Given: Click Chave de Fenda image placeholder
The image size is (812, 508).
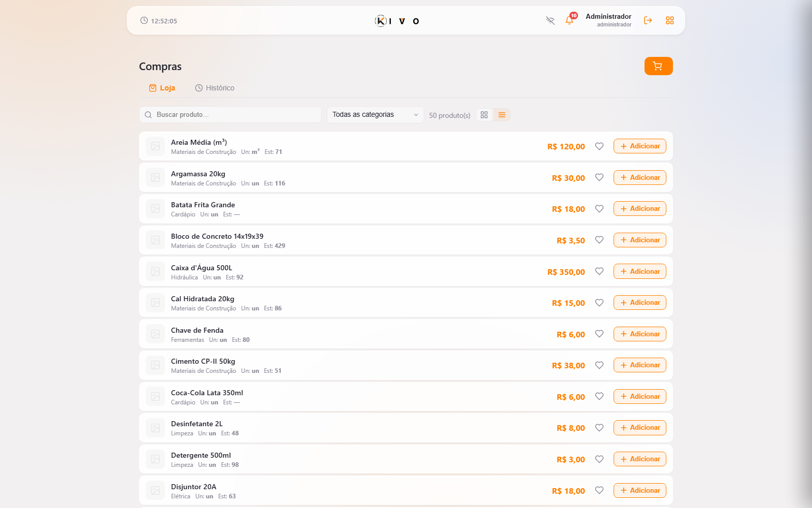Looking at the screenshot, I should point(155,334).
